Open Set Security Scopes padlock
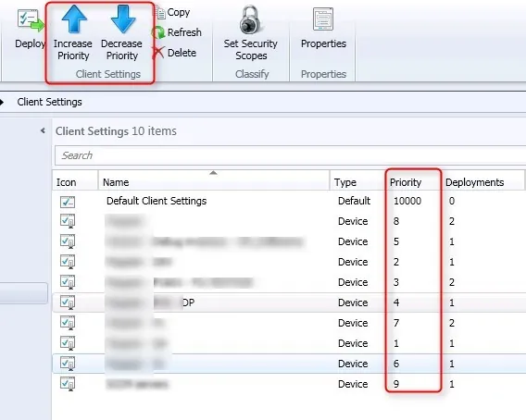Screen dimensions: 526x420 pos(250,19)
